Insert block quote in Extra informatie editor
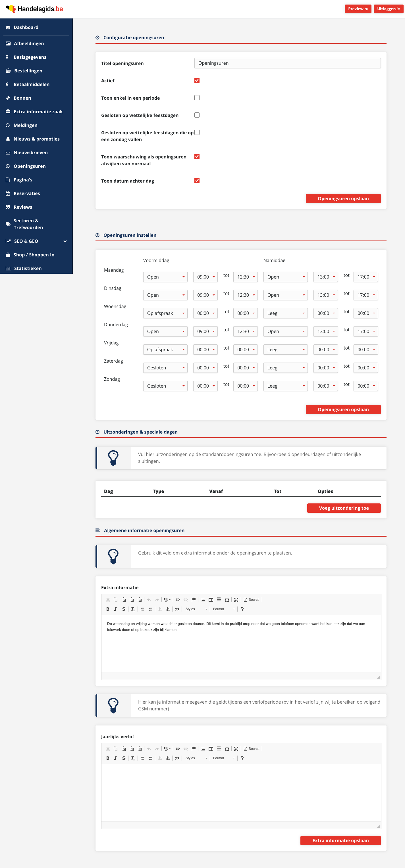Image resolution: width=405 pixels, height=868 pixels. tap(177, 609)
